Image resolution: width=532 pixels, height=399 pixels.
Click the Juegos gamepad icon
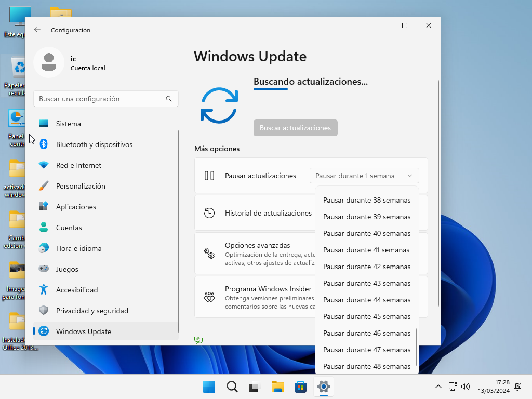tap(44, 269)
